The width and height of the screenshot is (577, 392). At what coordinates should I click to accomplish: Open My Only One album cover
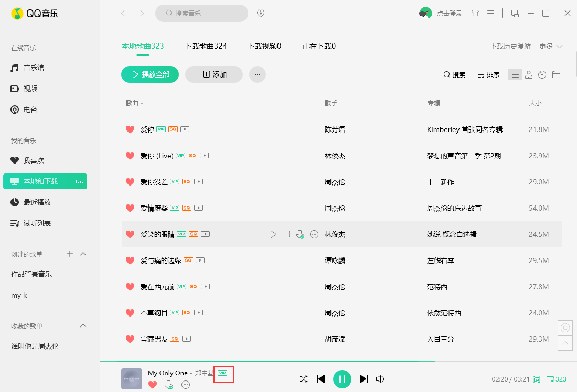coord(132,379)
